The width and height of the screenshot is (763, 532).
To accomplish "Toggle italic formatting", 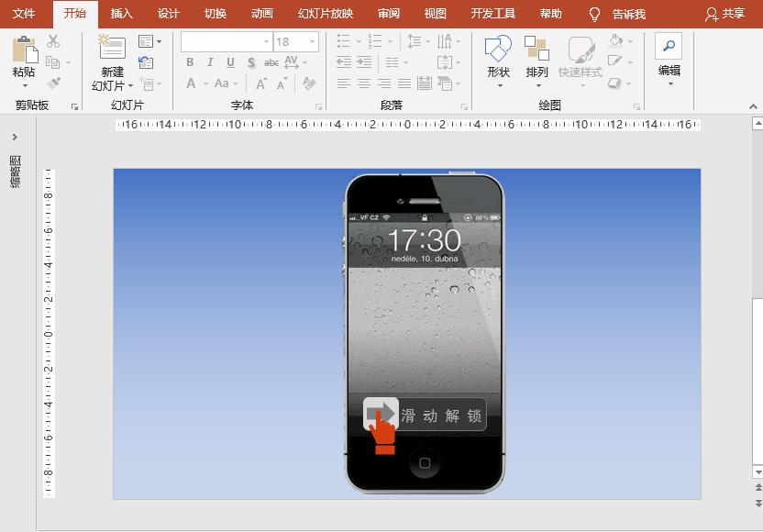I will (209, 62).
